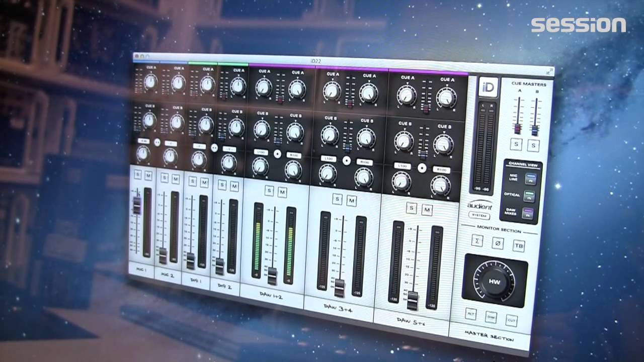Toggle DAW MIXES IN channel view
Viewport: 644px width, 362px height.
point(527,214)
